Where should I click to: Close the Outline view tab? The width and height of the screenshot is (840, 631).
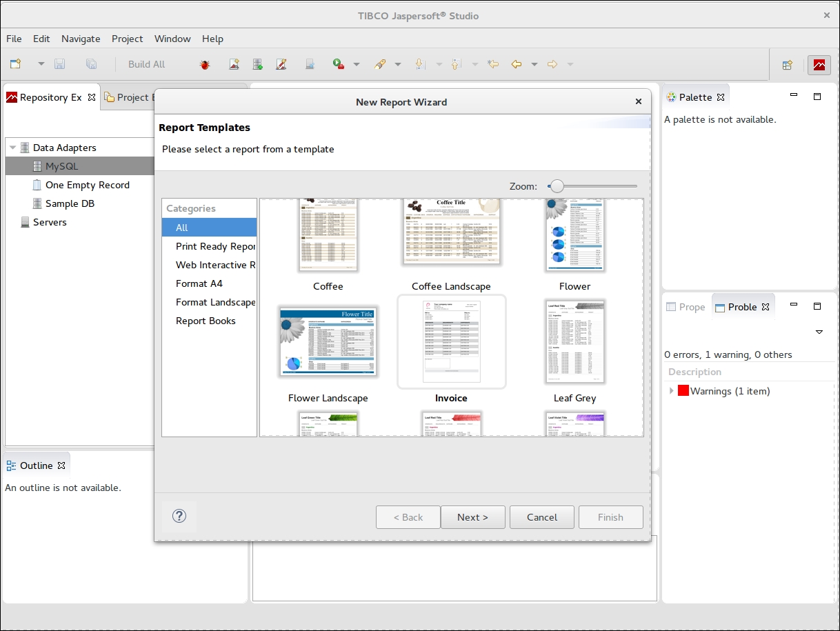pyautogui.click(x=61, y=465)
